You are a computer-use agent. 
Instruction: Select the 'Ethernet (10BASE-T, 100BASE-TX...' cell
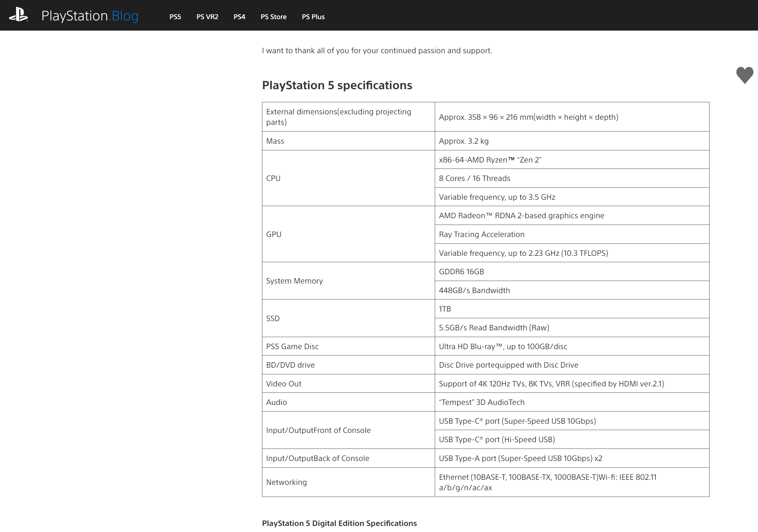(x=572, y=482)
